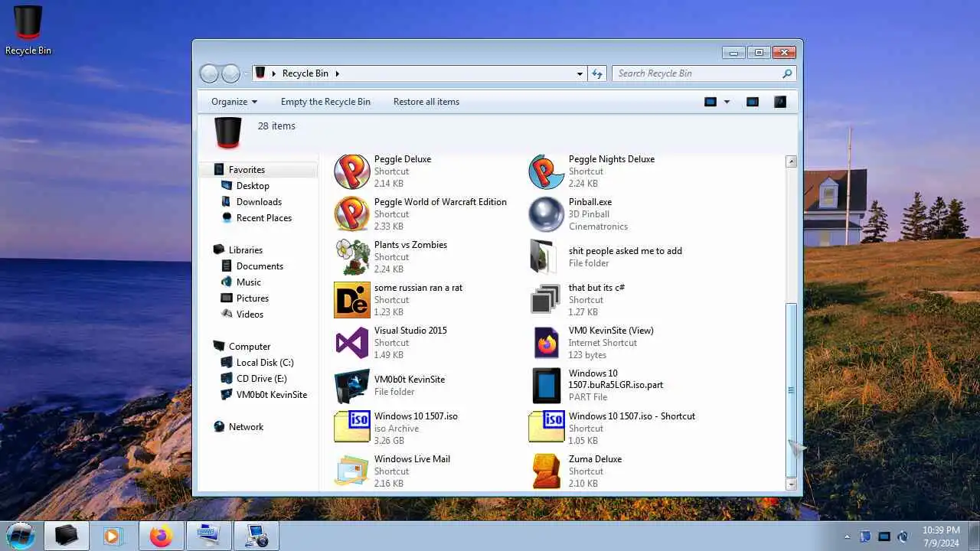Click the Recycle Bin desktop icon

tap(28, 31)
